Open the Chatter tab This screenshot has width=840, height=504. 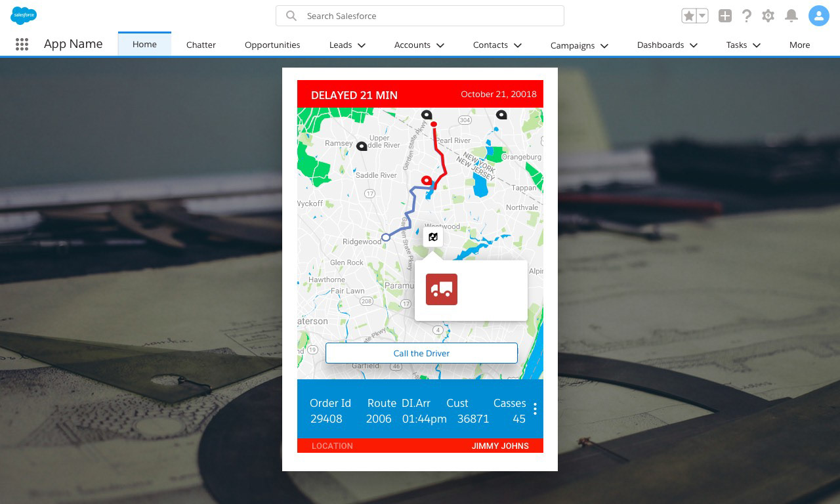(201, 45)
